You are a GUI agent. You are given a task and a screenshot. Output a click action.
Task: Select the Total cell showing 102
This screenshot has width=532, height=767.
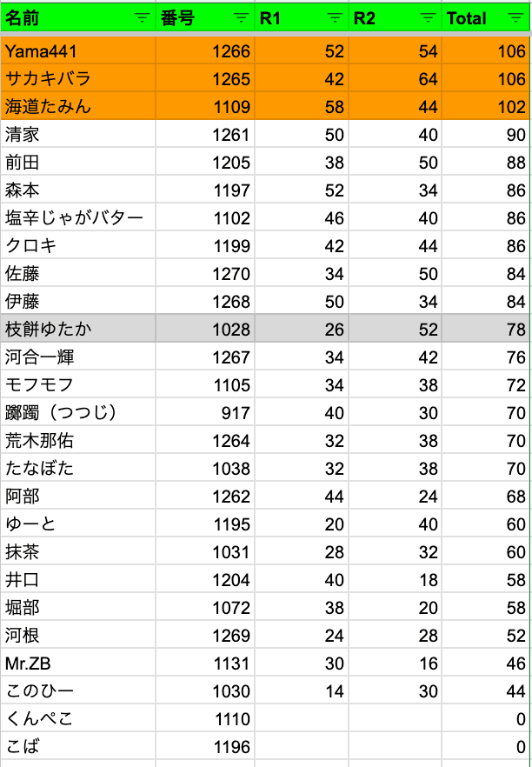click(486, 107)
